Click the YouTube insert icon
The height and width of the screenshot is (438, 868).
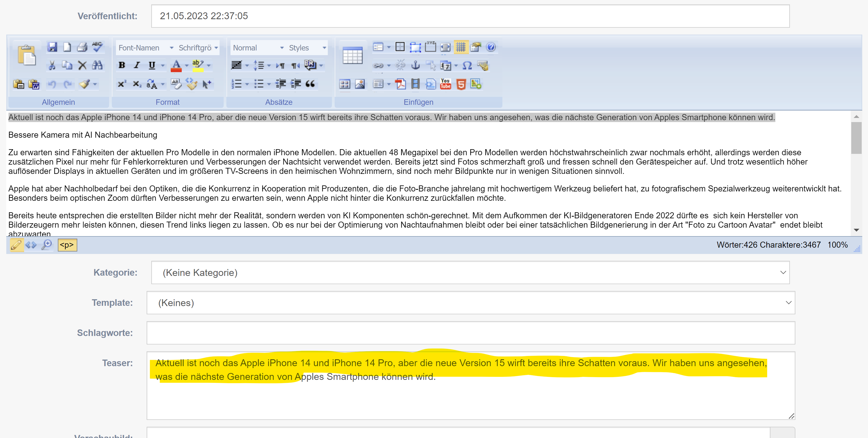[x=445, y=84]
